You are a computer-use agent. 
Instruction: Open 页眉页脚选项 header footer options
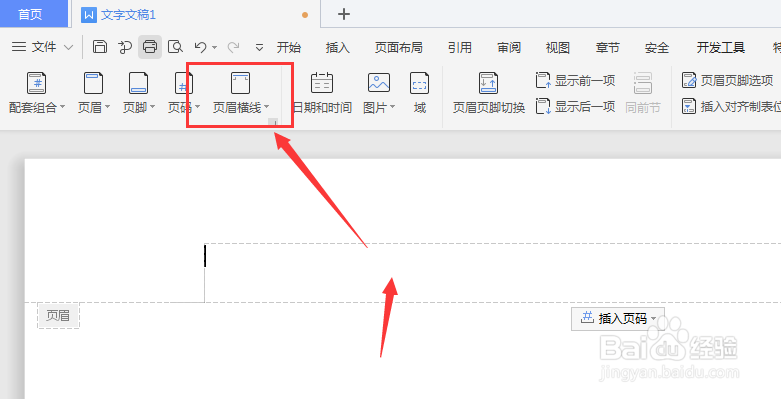(727, 80)
